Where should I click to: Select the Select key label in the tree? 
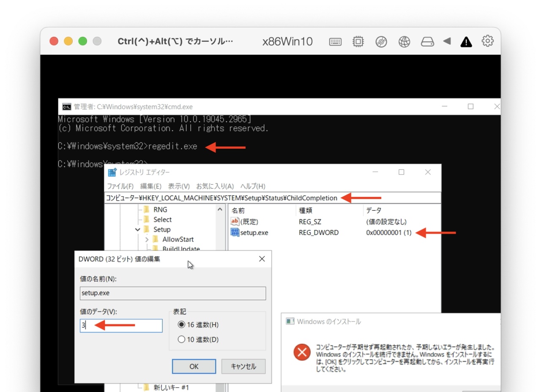(x=163, y=220)
